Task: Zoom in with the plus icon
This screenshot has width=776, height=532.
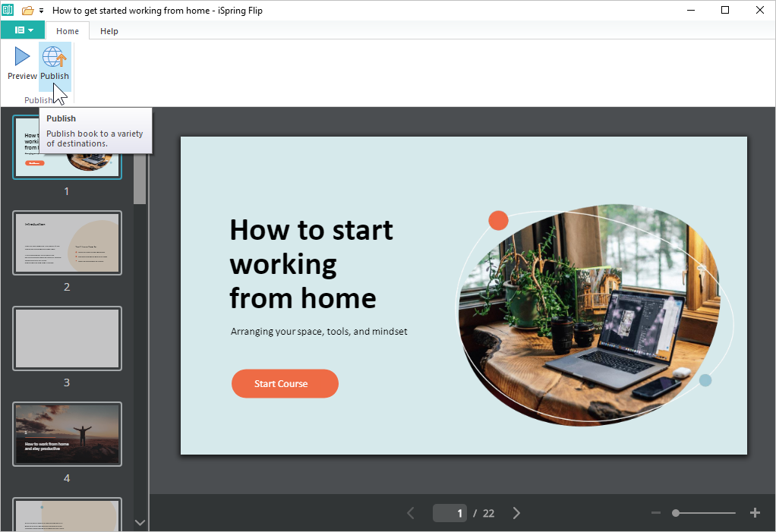Action: 755,513
